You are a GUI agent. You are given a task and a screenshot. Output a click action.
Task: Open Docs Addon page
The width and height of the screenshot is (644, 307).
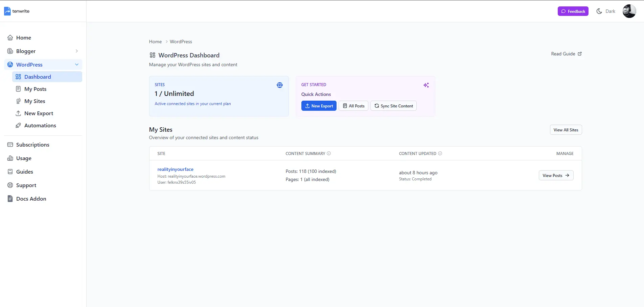point(43,199)
